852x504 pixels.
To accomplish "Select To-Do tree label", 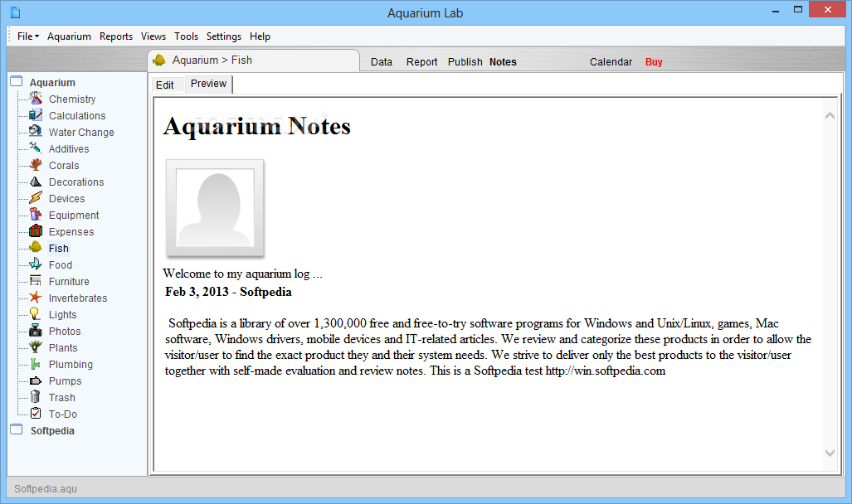I will point(63,414).
